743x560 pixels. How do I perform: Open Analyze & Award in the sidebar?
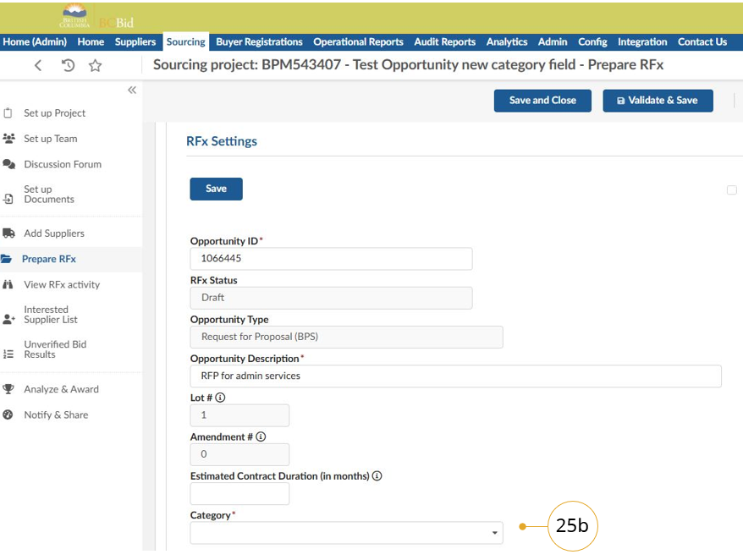[61, 389]
